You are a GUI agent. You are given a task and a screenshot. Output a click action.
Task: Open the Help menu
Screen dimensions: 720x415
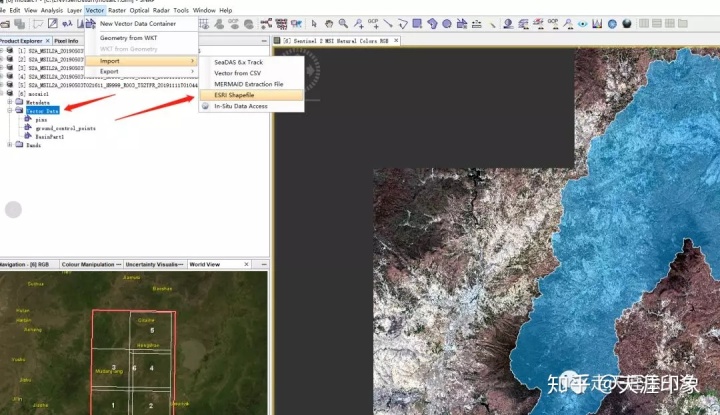225,10
